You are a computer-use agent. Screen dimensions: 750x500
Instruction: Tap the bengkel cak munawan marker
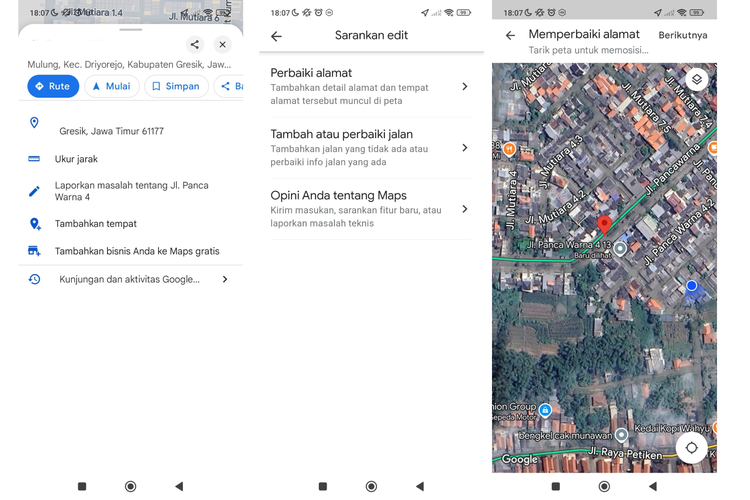[621, 434]
